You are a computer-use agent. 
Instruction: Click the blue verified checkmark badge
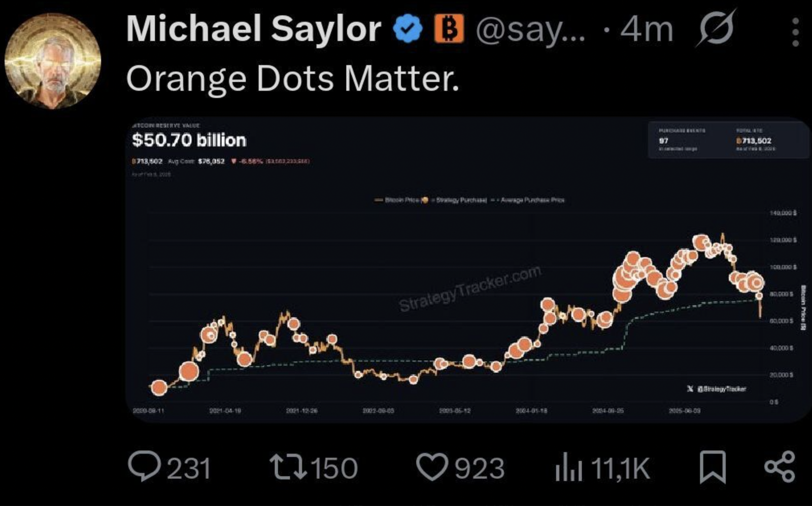point(408,29)
